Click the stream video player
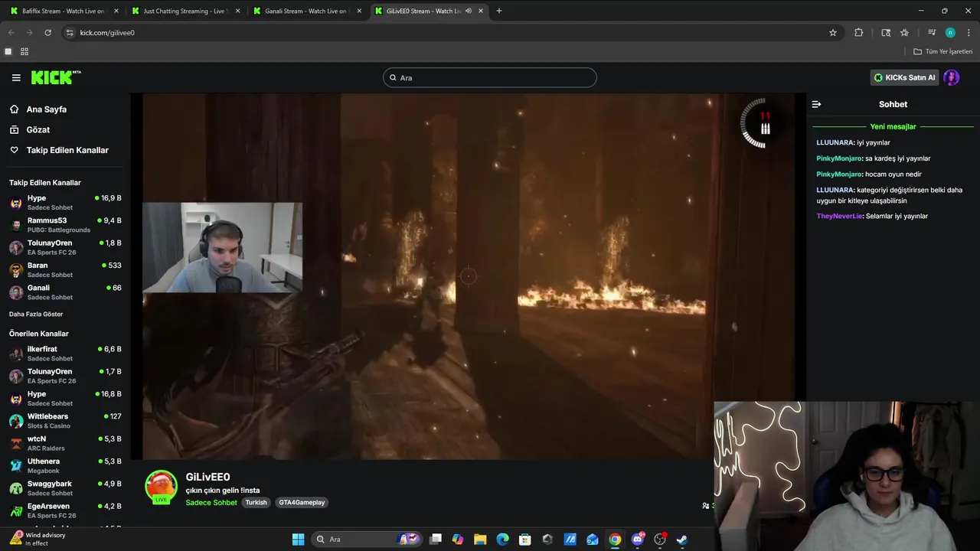The image size is (980, 551). pyautogui.click(x=468, y=276)
